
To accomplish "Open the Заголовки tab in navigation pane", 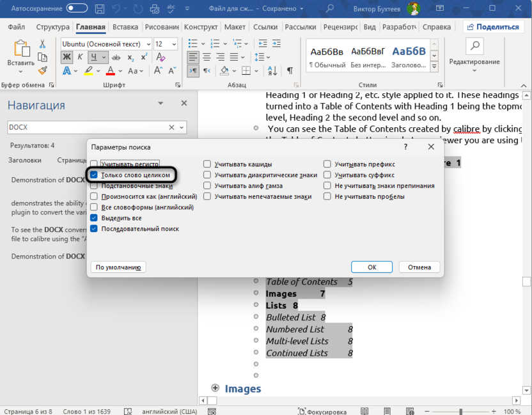I will (x=25, y=160).
